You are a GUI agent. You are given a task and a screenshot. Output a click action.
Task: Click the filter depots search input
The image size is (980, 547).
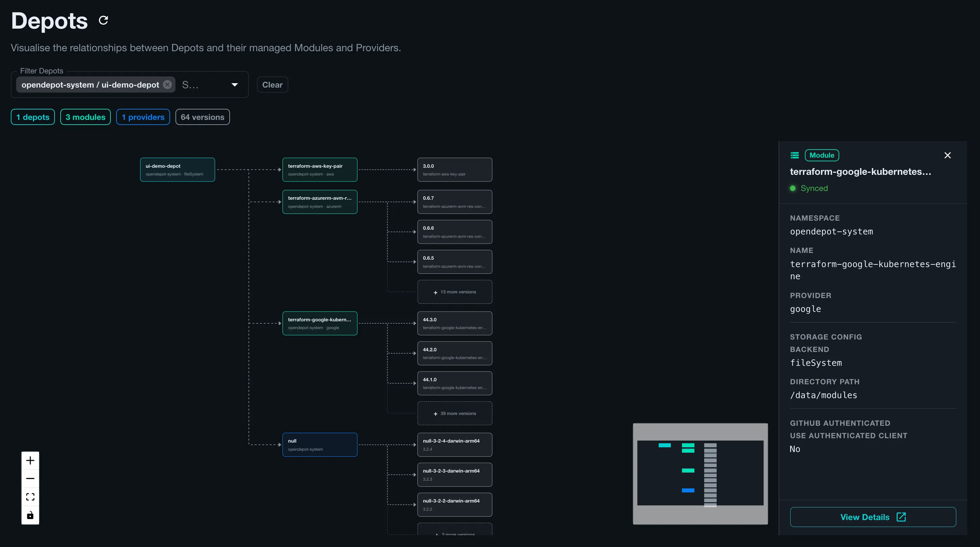pyautogui.click(x=203, y=85)
